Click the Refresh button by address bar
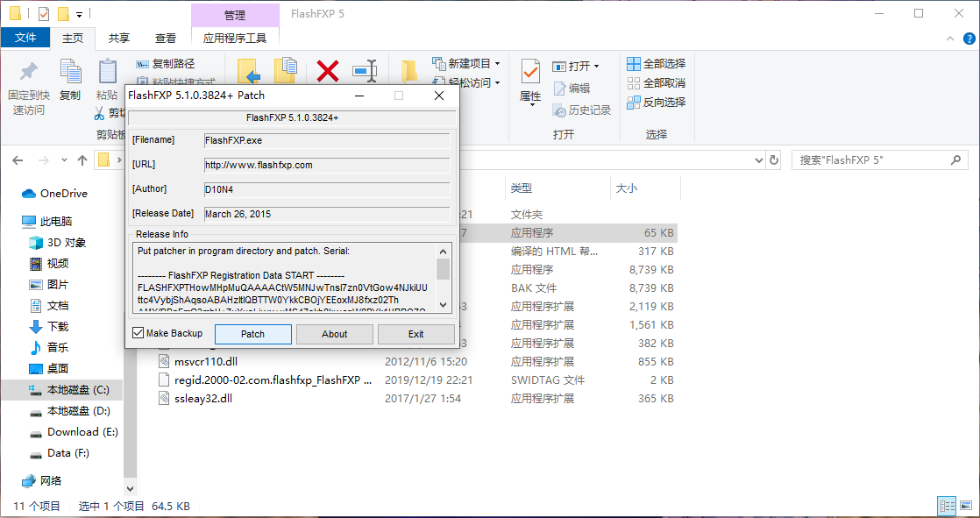 pos(774,160)
